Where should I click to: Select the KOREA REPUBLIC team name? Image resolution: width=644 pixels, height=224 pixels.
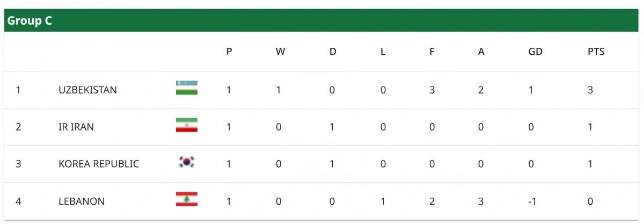tap(99, 164)
